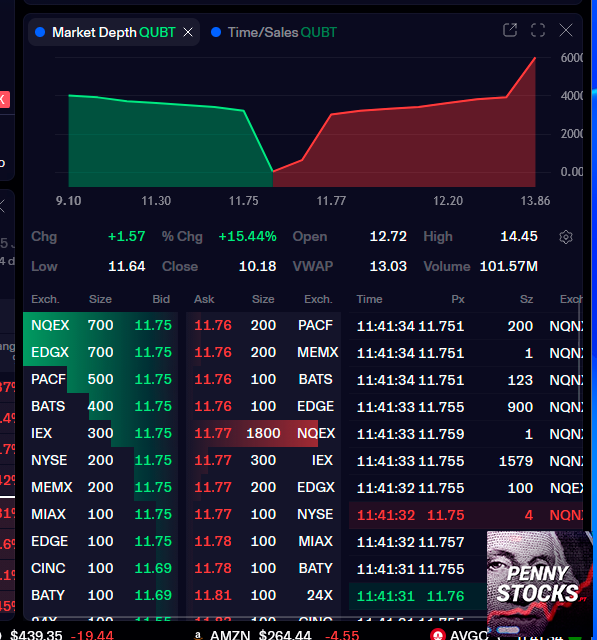Select the 11:41:34 trade of 123 shares
Viewport: 597px width, 640px height.
coord(466,380)
